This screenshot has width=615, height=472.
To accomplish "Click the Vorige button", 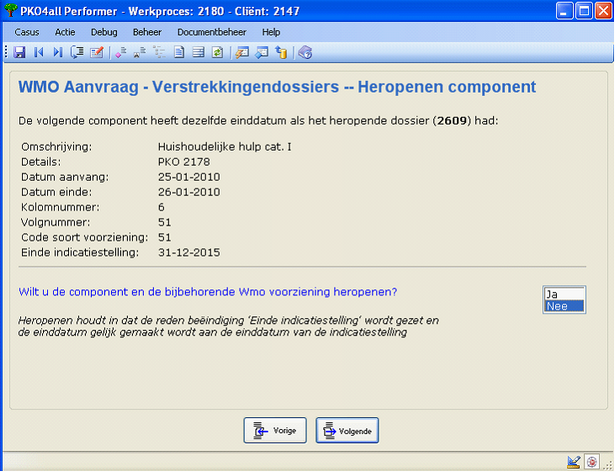I will coord(275,430).
